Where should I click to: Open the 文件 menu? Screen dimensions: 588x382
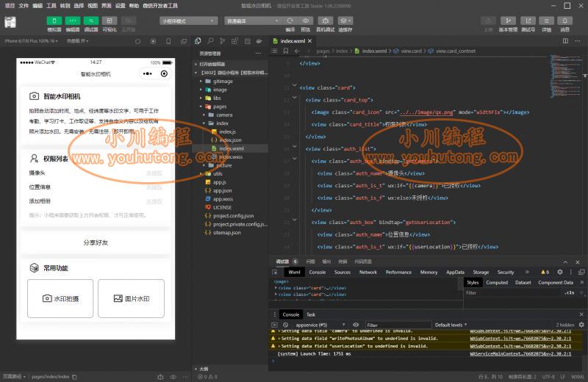coord(24,6)
